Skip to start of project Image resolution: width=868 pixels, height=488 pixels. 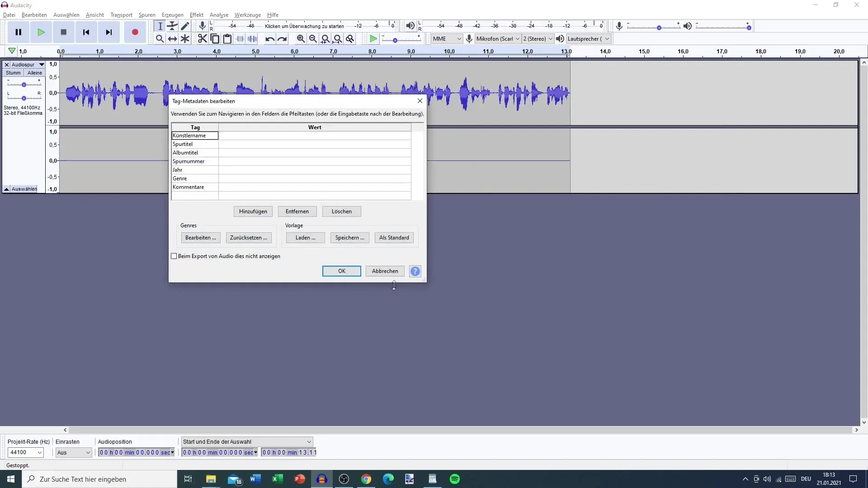coord(86,32)
